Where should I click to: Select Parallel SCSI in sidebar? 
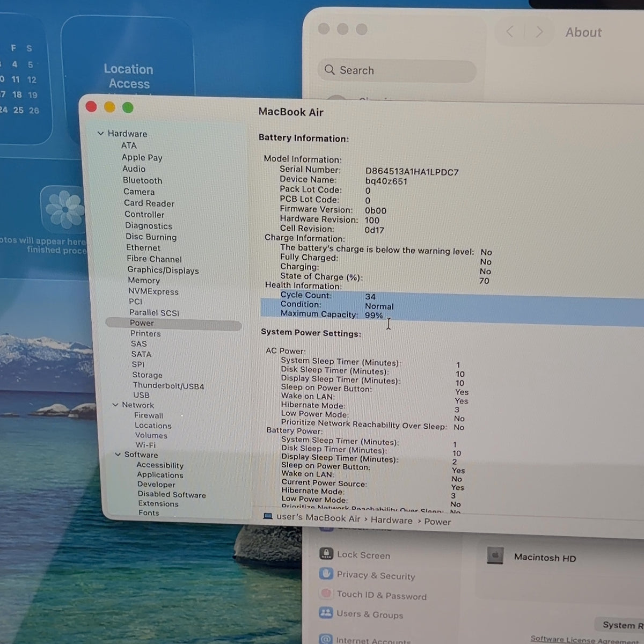(x=154, y=312)
